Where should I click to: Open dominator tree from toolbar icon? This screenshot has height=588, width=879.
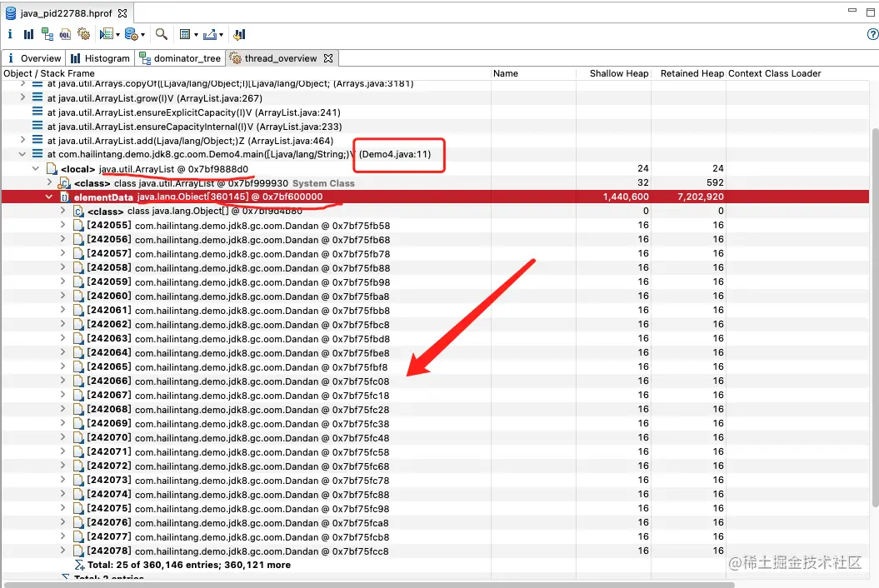47,35
